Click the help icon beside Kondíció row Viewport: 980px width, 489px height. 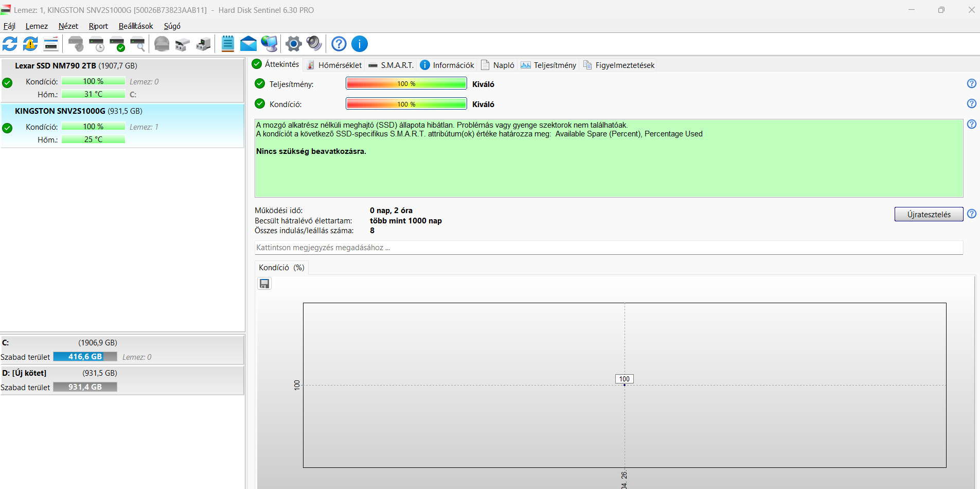[972, 103]
